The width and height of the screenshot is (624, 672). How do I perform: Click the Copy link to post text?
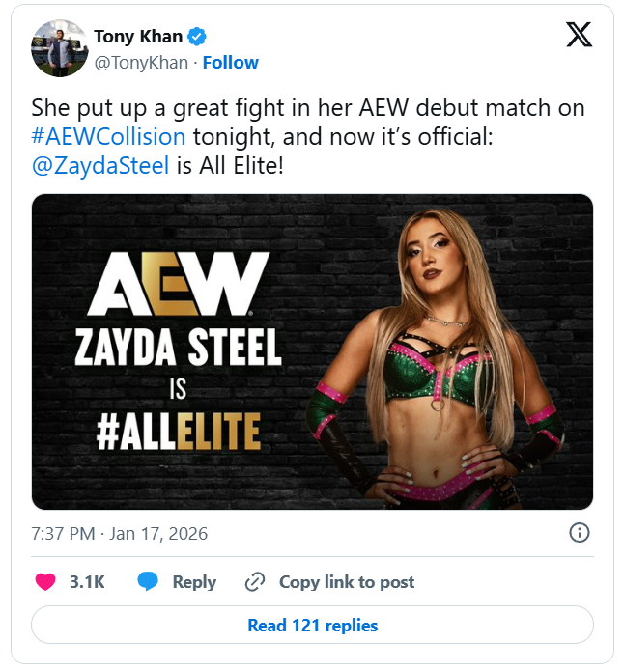point(347,582)
